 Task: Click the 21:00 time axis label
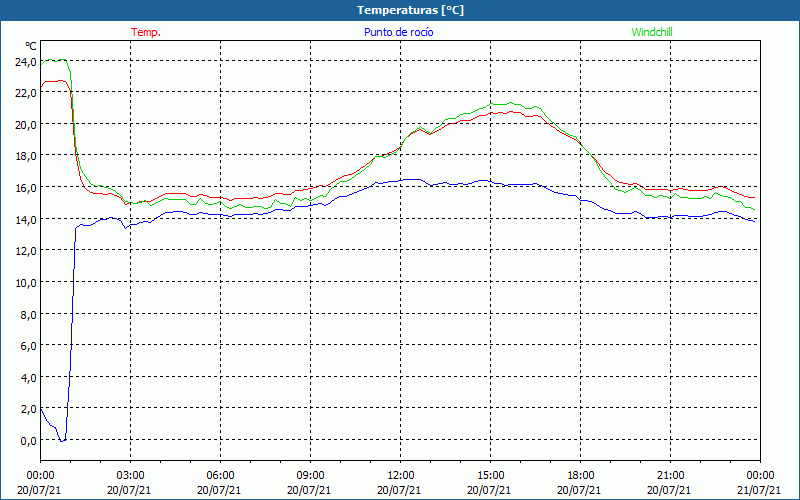[x=670, y=476]
